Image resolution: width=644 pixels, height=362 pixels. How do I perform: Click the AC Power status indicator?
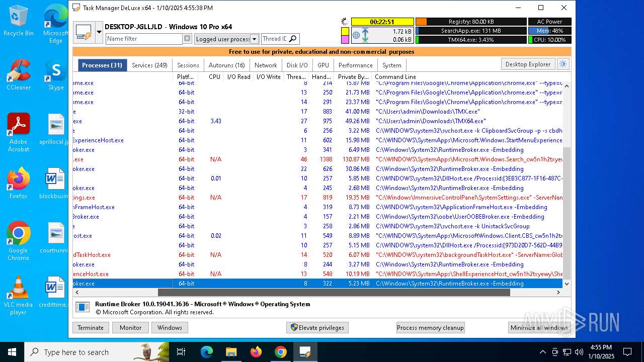coord(550,22)
